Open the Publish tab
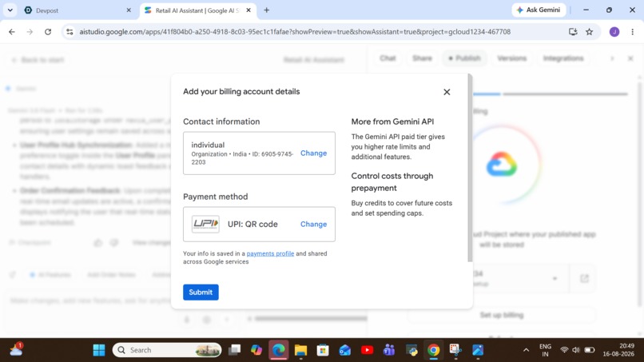This screenshot has height=362, width=644. click(464, 58)
